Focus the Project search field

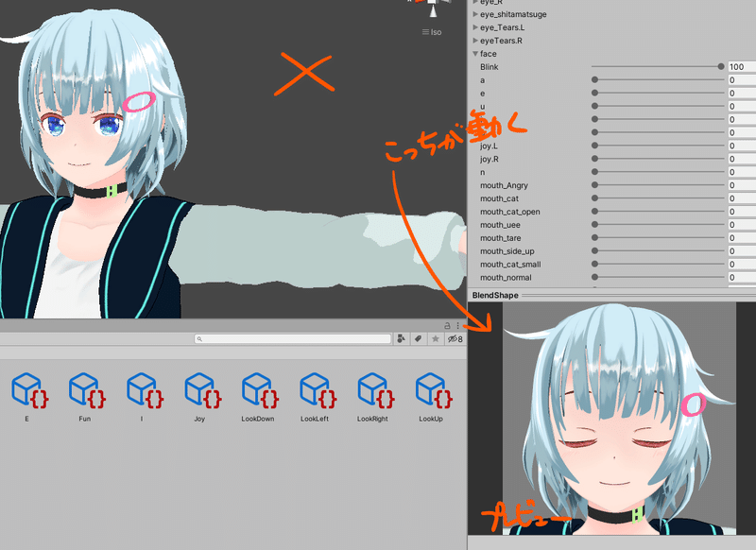[x=293, y=339]
